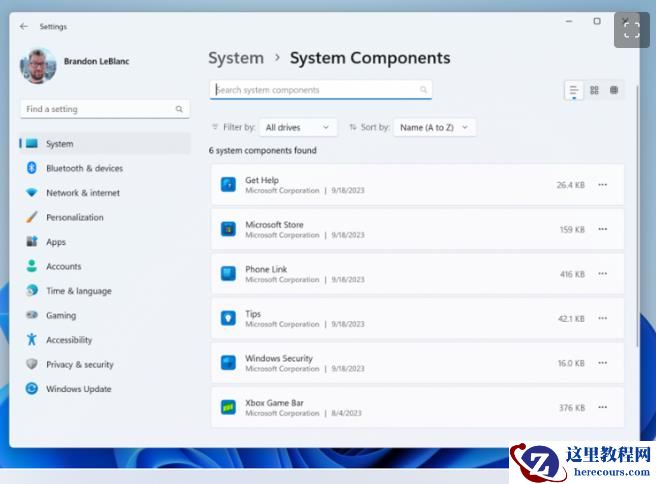Click the Phone Link name text
The height and width of the screenshot is (484, 656).
tap(266, 269)
